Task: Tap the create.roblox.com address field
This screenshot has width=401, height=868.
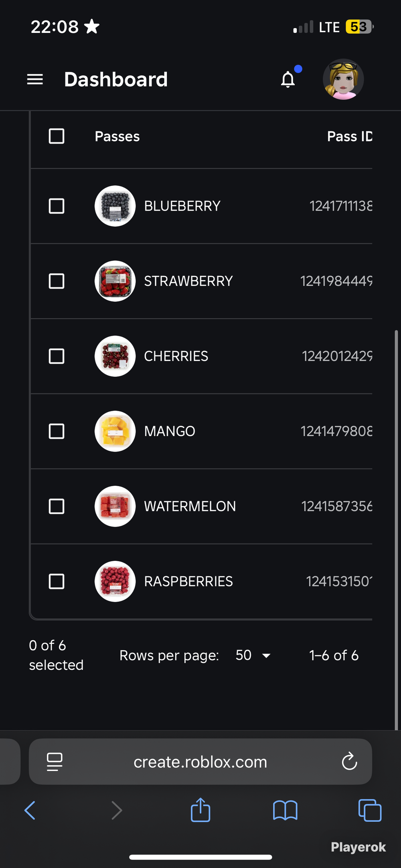Action: (200, 762)
